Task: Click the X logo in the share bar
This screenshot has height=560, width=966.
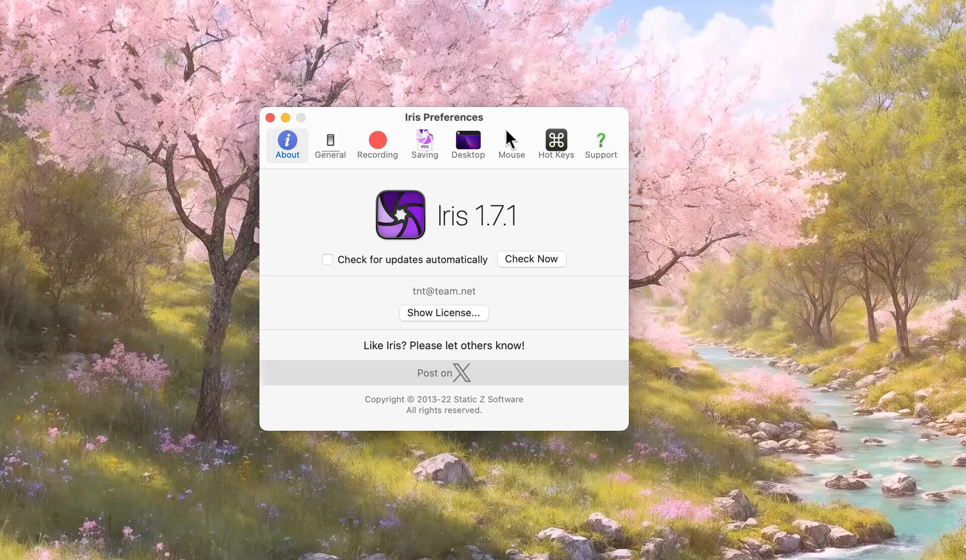Action: (463, 372)
